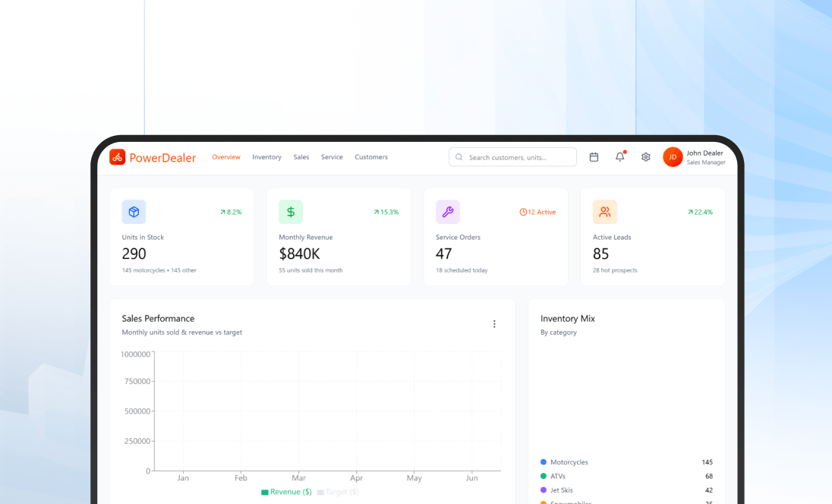Click the Active Leads people icon
The height and width of the screenshot is (504, 832).
(x=605, y=212)
